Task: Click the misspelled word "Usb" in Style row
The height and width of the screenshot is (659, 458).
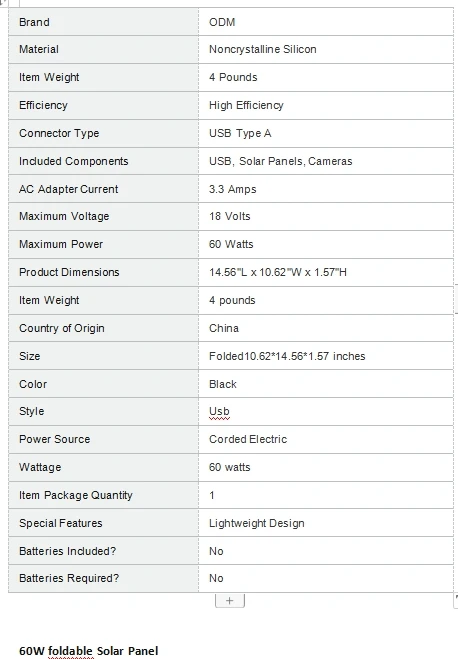Action: tap(219, 411)
